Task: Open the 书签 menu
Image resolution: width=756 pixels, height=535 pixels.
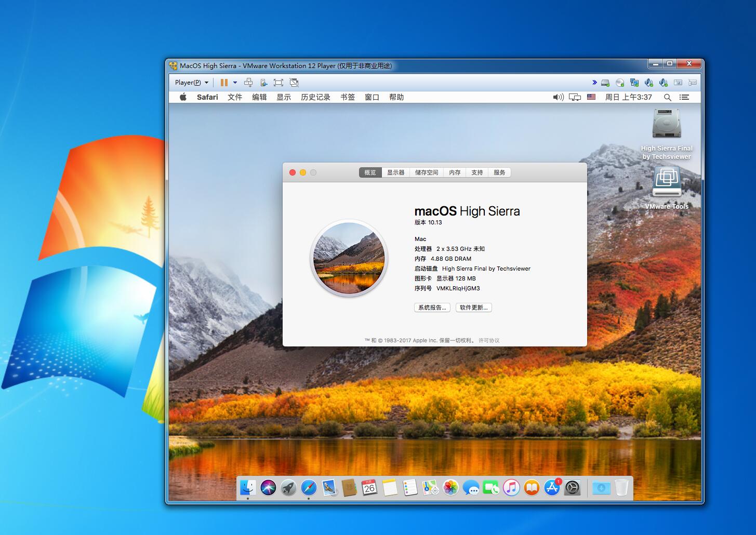Action: pyautogui.click(x=348, y=97)
